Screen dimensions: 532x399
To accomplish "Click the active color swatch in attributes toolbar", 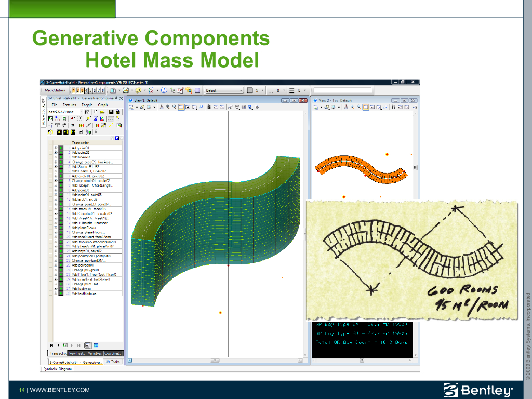I will click(x=250, y=90).
